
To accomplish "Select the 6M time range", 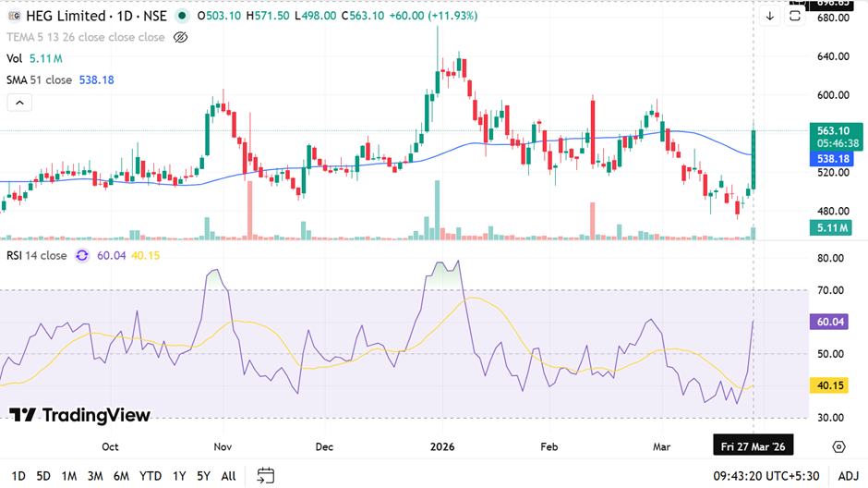I will point(121,476).
